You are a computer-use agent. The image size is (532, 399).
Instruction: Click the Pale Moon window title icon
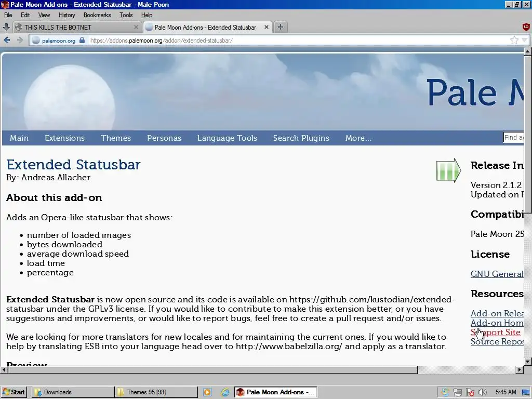[x=5, y=4]
